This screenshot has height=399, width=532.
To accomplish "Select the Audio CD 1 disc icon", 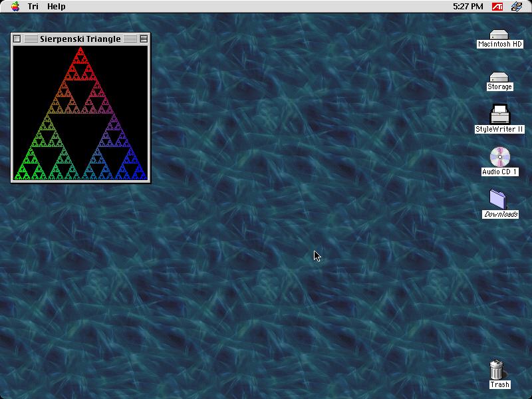I will click(500, 157).
